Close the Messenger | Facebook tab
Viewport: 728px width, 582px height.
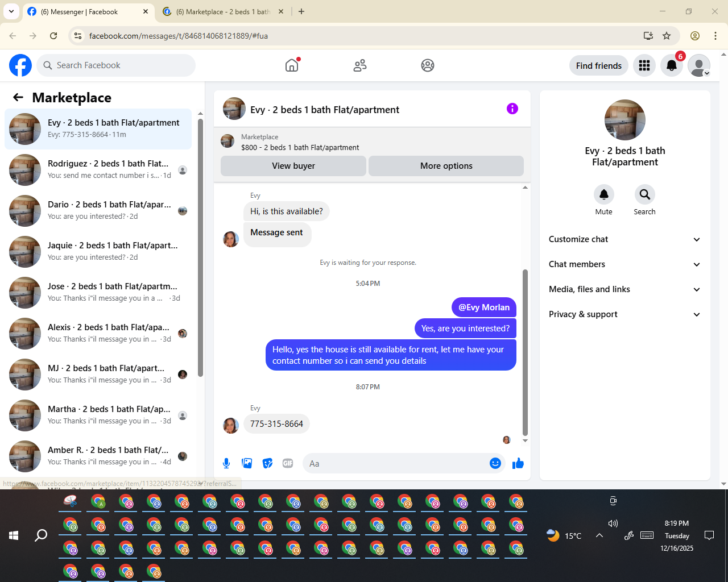click(146, 11)
